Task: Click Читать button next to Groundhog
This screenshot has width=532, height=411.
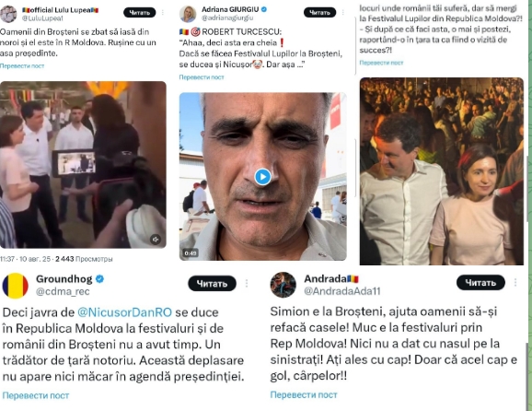Action: (x=212, y=283)
